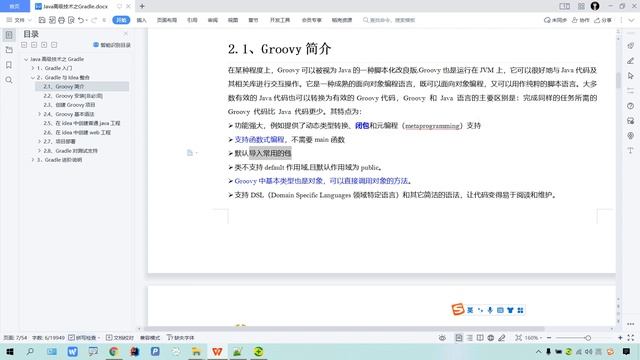
Task: Click the 闭包 hyperlink in document
Action: [x=362, y=126]
